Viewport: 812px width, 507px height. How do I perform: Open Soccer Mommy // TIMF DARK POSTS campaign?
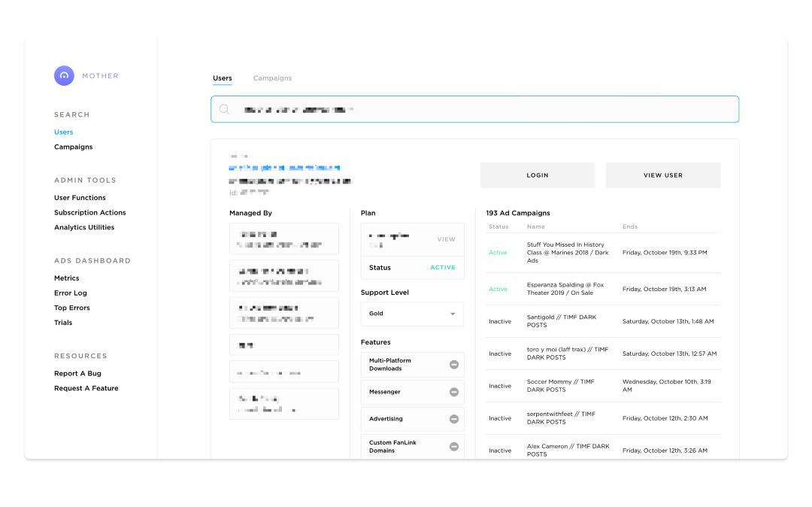[560, 386]
